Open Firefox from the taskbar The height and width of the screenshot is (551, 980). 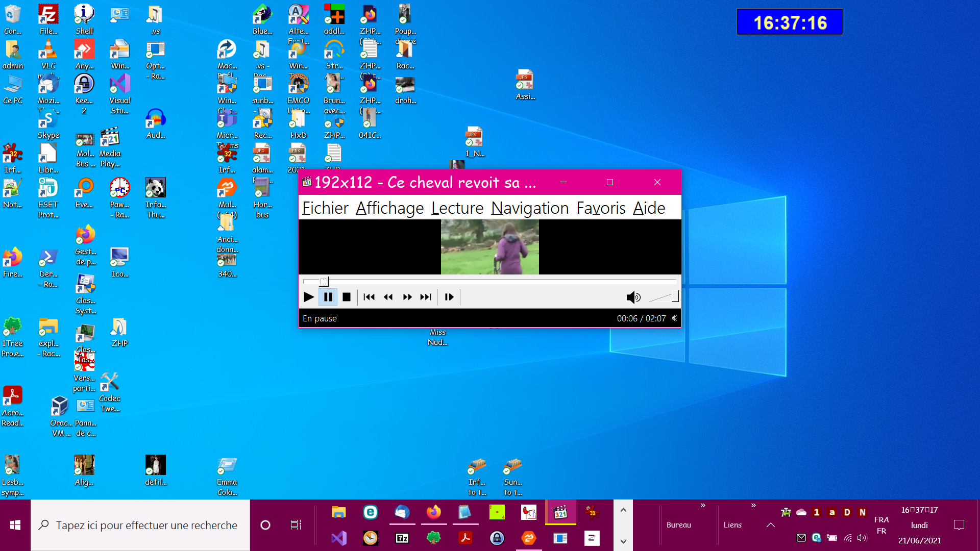tap(434, 512)
